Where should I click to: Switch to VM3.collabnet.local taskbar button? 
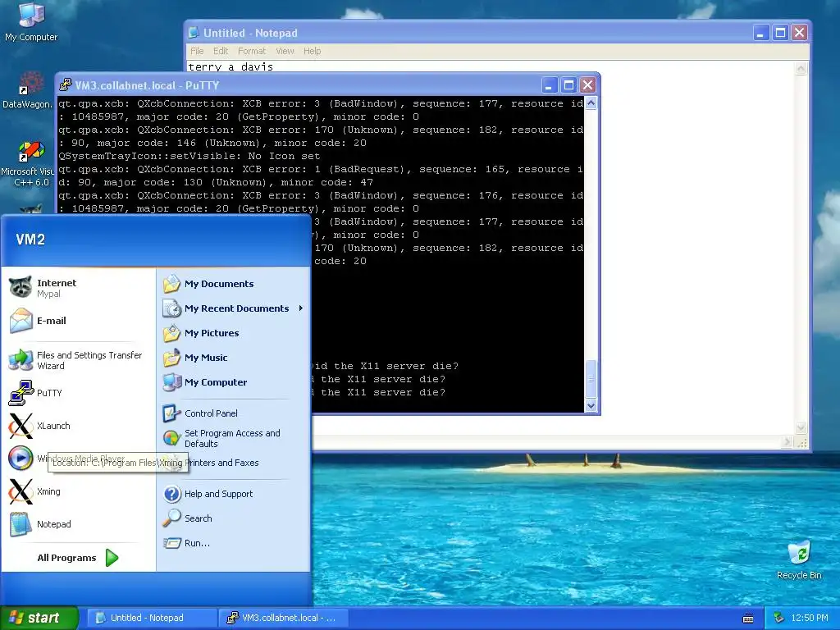[x=284, y=618]
